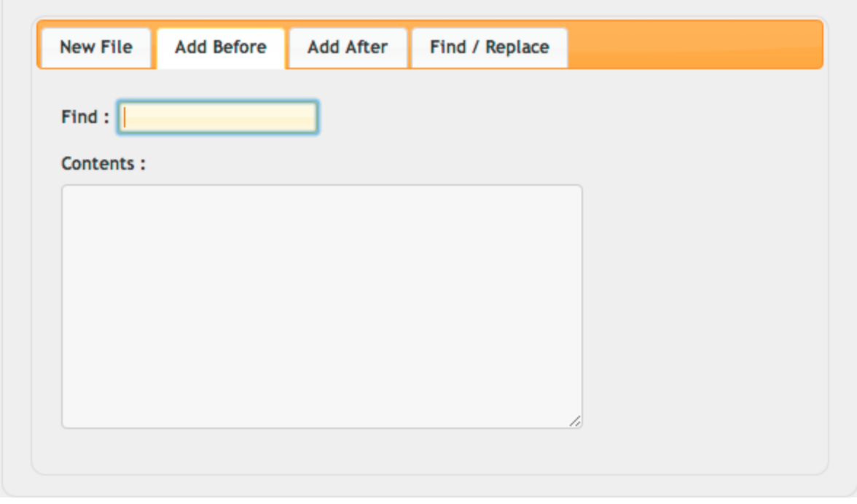Set cursor in the large Contents box
The width and height of the screenshot is (857, 504).
[322, 307]
